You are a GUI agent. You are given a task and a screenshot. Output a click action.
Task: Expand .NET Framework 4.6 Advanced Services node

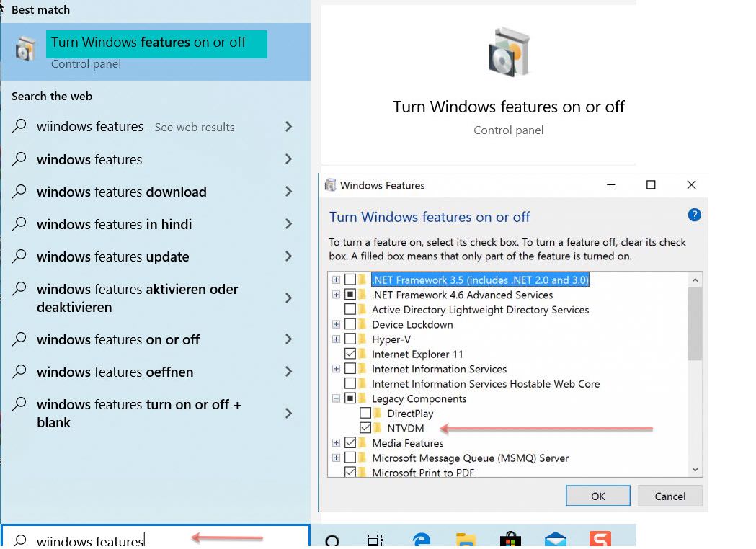(x=336, y=295)
